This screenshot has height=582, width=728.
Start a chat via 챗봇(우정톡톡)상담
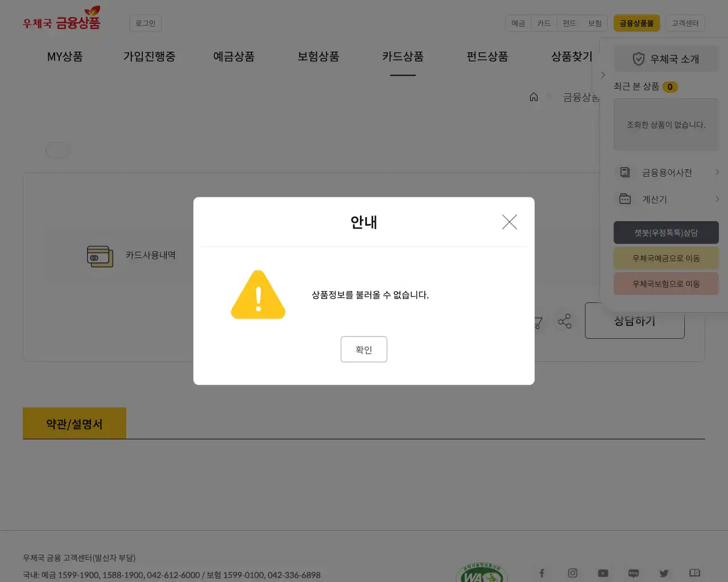click(666, 232)
